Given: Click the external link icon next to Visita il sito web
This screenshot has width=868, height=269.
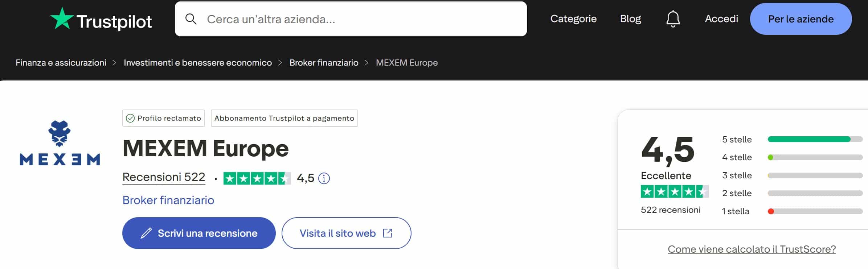Looking at the screenshot, I should [388, 233].
